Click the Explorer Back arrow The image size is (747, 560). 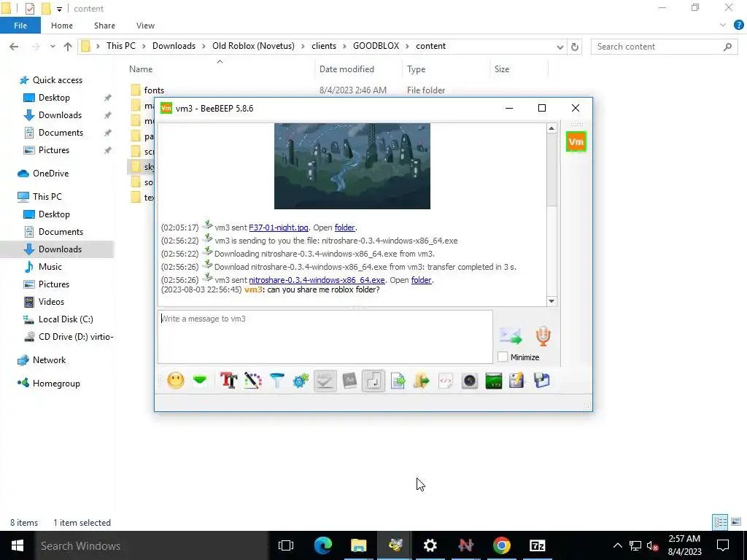pyautogui.click(x=14, y=47)
